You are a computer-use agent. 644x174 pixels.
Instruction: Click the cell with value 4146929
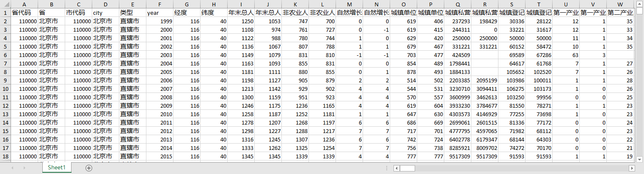(484, 114)
